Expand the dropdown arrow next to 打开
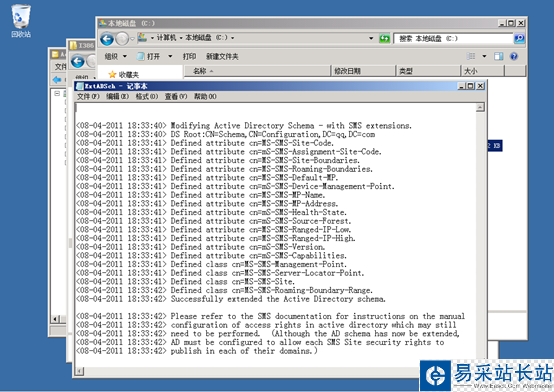The image size is (554, 392). [x=170, y=56]
